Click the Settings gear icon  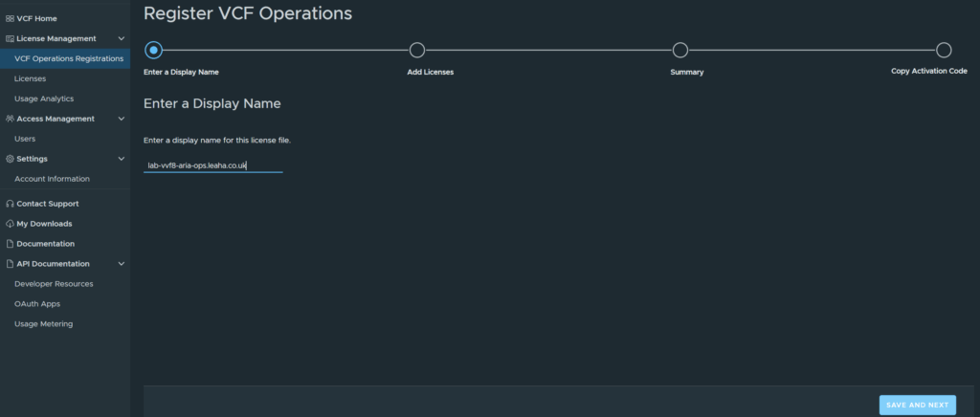click(10, 159)
